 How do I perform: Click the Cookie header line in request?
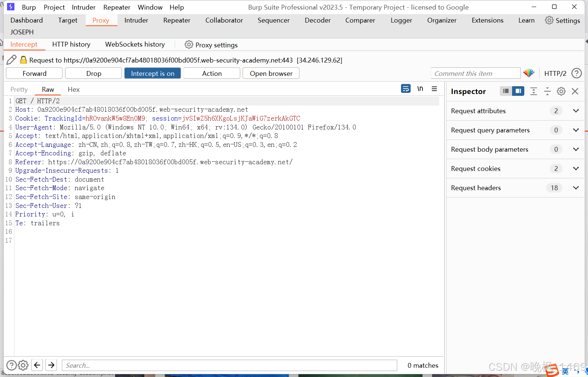(x=158, y=118)
